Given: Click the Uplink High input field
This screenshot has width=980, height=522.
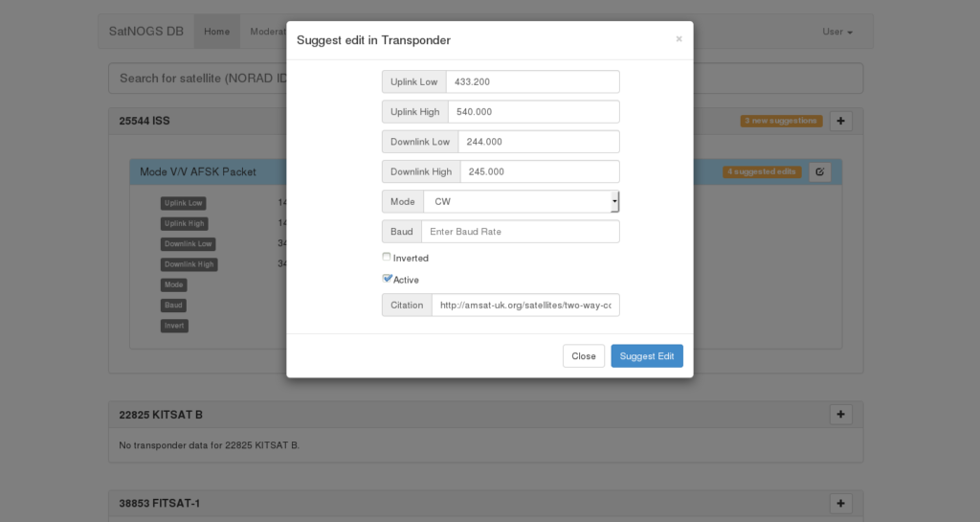Looking at the screenshot, I should tap(533, 112).
